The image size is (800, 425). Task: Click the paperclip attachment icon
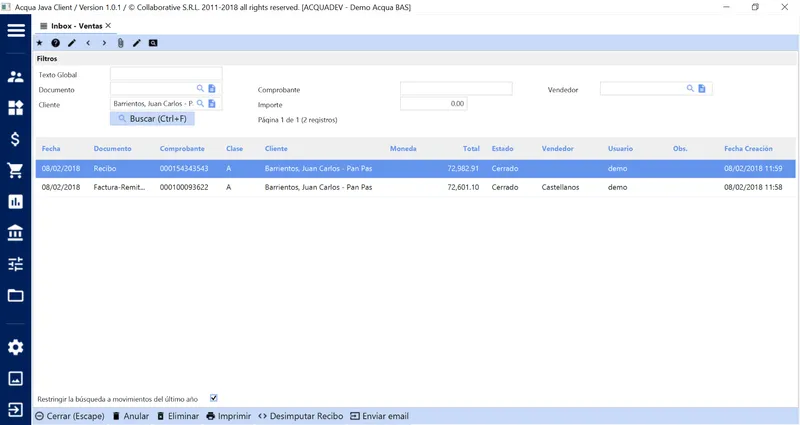tap(120, 43)
